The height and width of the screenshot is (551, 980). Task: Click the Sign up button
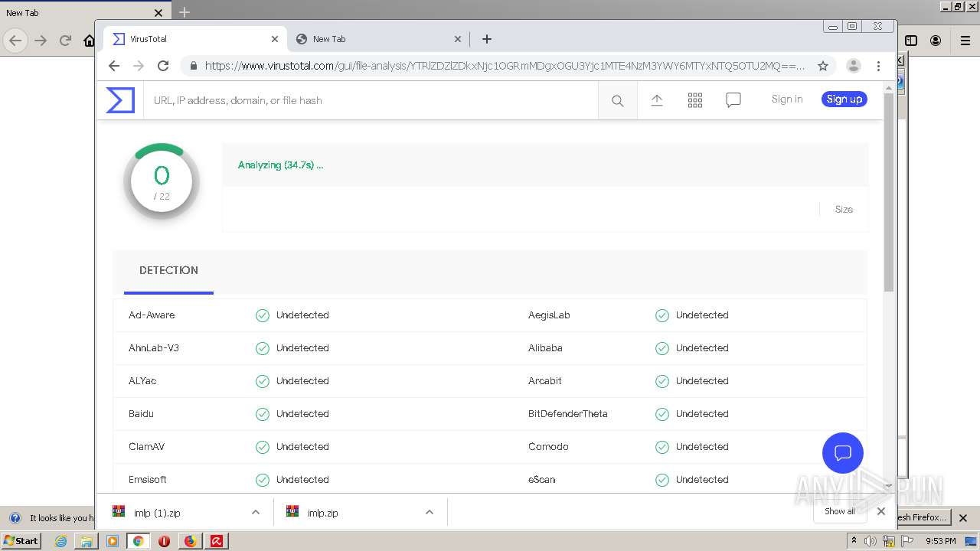coord(844,99)
